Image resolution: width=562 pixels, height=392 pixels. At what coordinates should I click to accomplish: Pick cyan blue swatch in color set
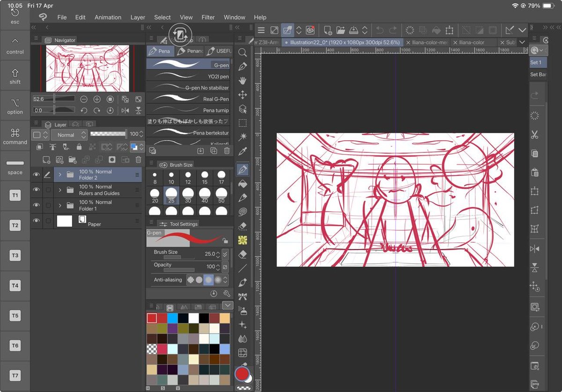(173, 318)
